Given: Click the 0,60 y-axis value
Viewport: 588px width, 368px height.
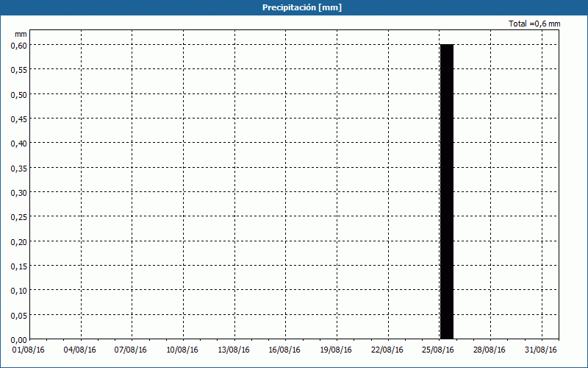Looking at the screenshot, I should [19, 45].
